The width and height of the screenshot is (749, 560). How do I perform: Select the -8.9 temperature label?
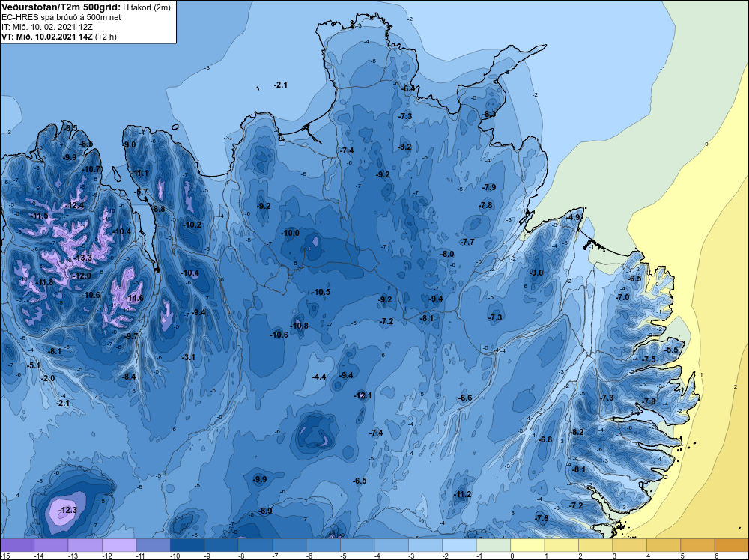point(265,511)
